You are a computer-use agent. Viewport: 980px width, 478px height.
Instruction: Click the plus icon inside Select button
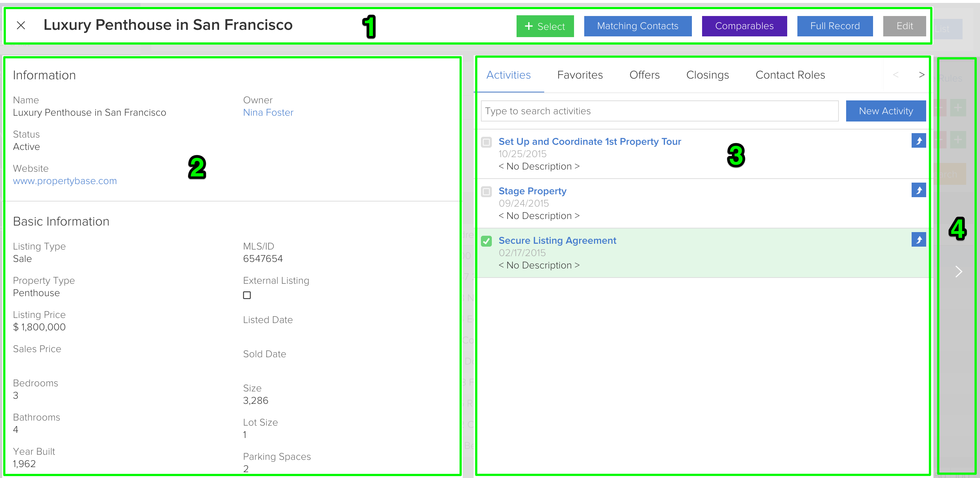(529, 26)
